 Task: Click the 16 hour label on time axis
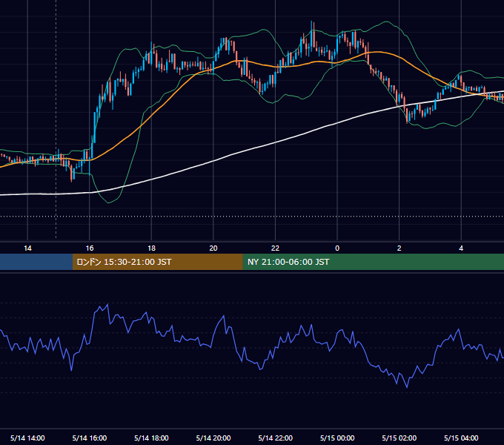[x=90, y=248]
